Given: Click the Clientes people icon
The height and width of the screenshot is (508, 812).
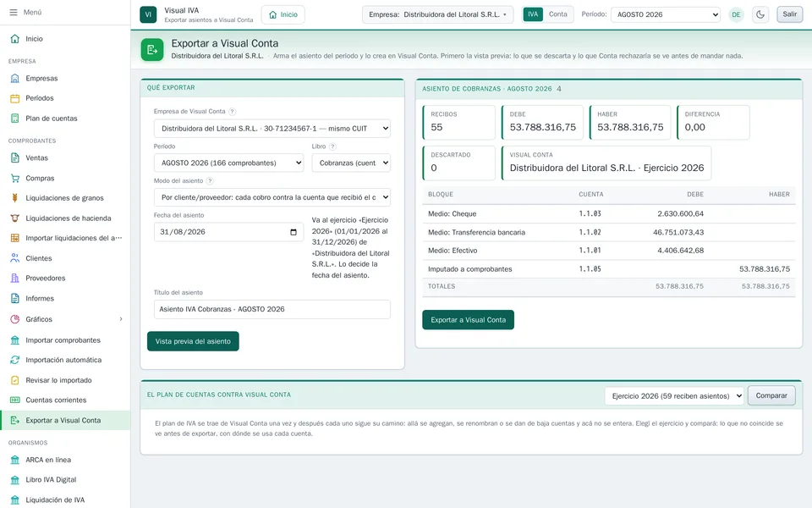Looking at the screenshot, I should (15, 258).
